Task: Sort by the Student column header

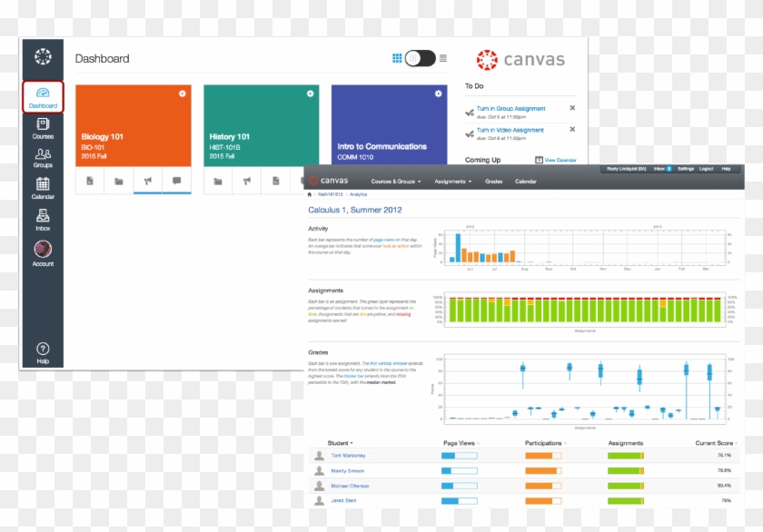Action: pyautogui.click(x=341, y=444)
